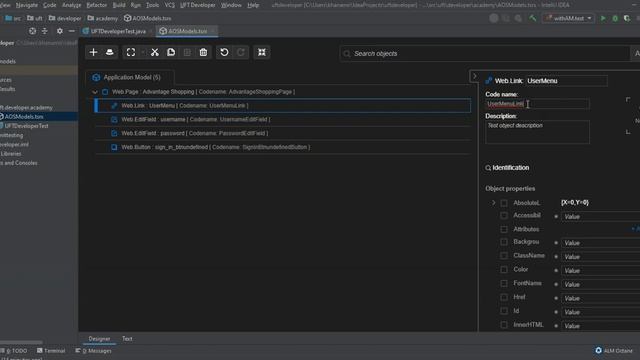Viewport: 640px width, 360px height.
Task: Tick the Accessibility property checkbox
Action: pos(504,216)
